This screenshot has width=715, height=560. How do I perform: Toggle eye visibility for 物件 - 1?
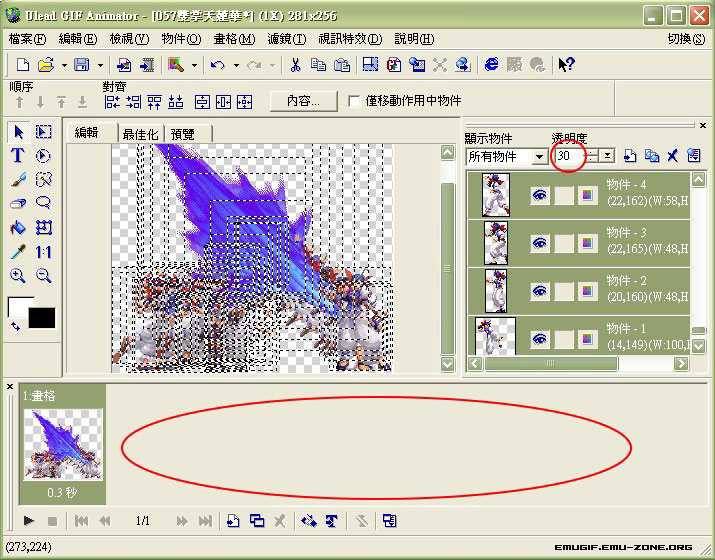540,339
